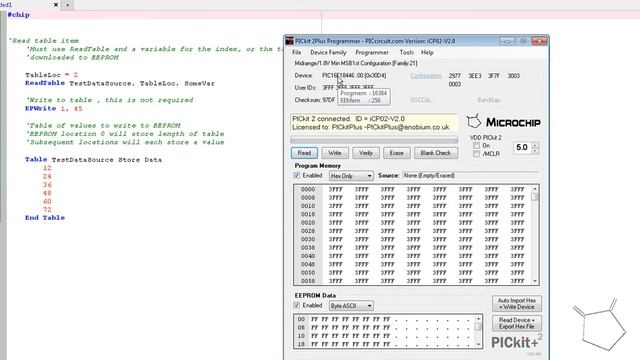Click Program Memory scroll down arrow
Image resolution: width=640 pixels, height=360 pixels.
coord(535,281)
